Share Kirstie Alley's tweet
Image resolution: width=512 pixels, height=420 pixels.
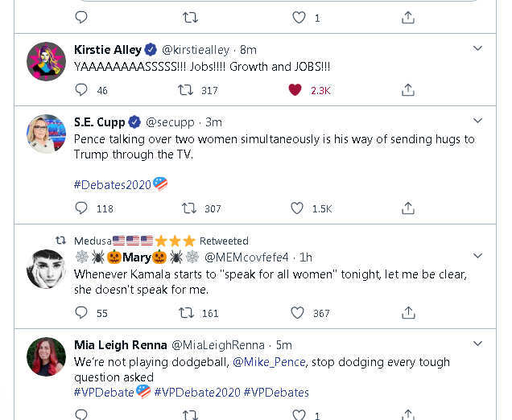[408, 90]
